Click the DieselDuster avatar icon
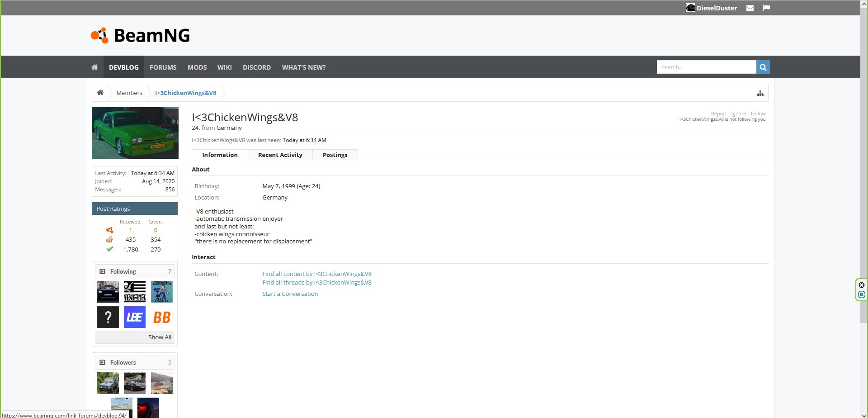Image resolution: width=868 pixels, height=418 pixels. pyautogui.click(x=690, y=8)
